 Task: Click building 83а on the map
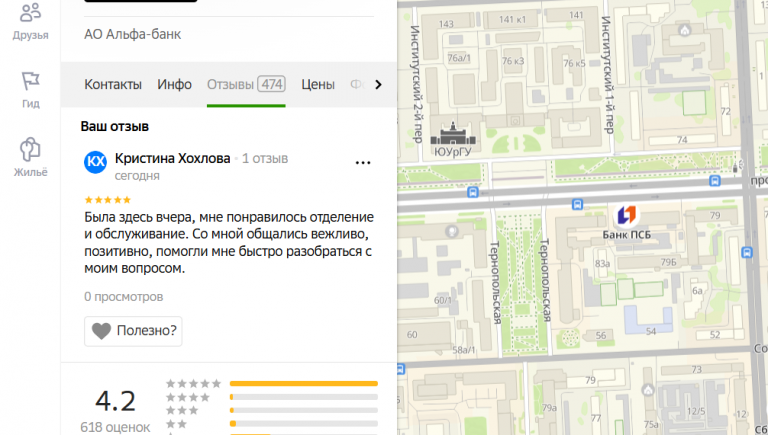click(602, 264)
